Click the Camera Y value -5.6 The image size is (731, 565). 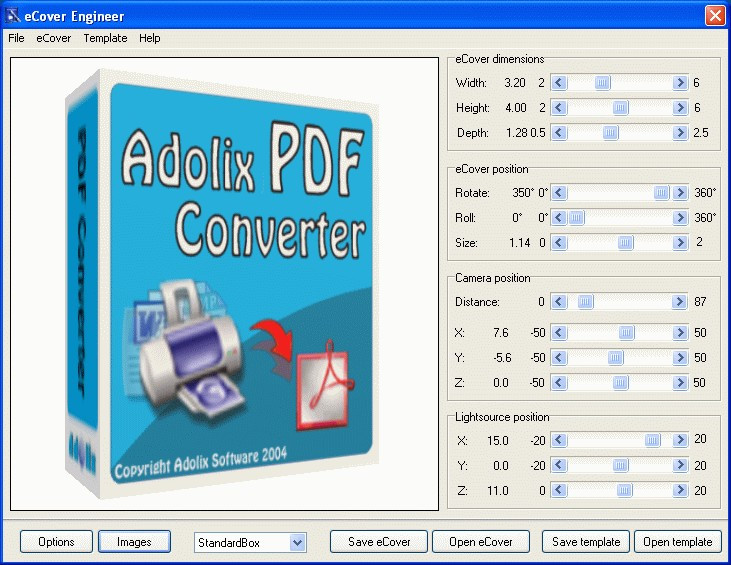pos(502,358)
